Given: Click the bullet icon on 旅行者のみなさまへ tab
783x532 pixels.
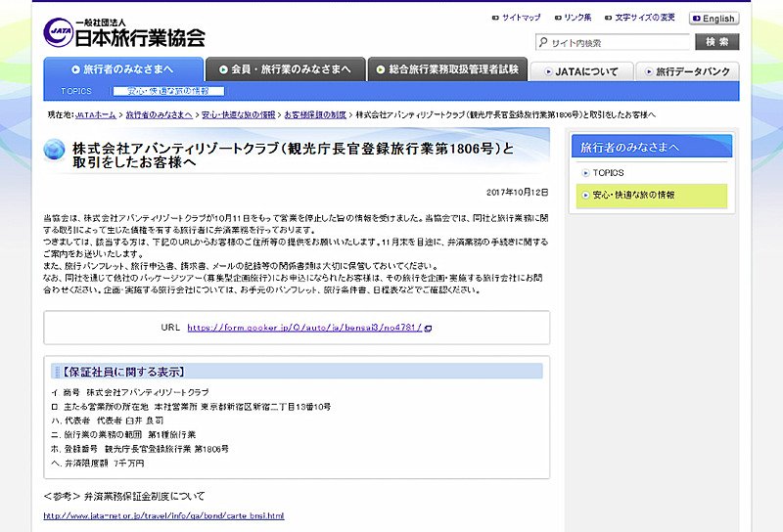Looking at the screenshot, I should point(75,69).
